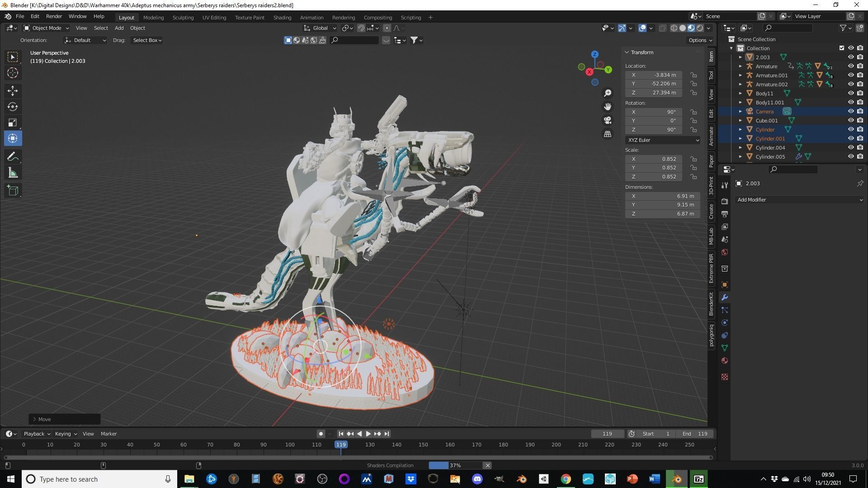Toggle snapping magnet icon
Image resolution: width=868 pixels, height=488 pixels.
(x=361, y=28)
